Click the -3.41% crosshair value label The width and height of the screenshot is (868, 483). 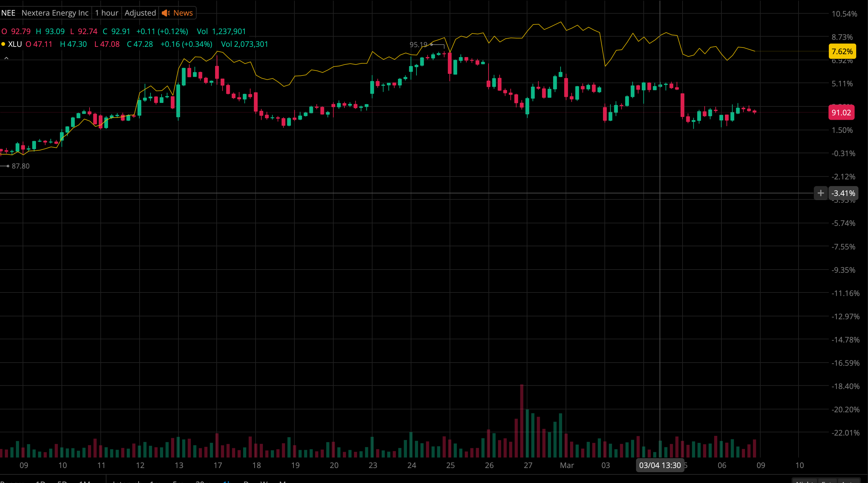pos(843,193)
